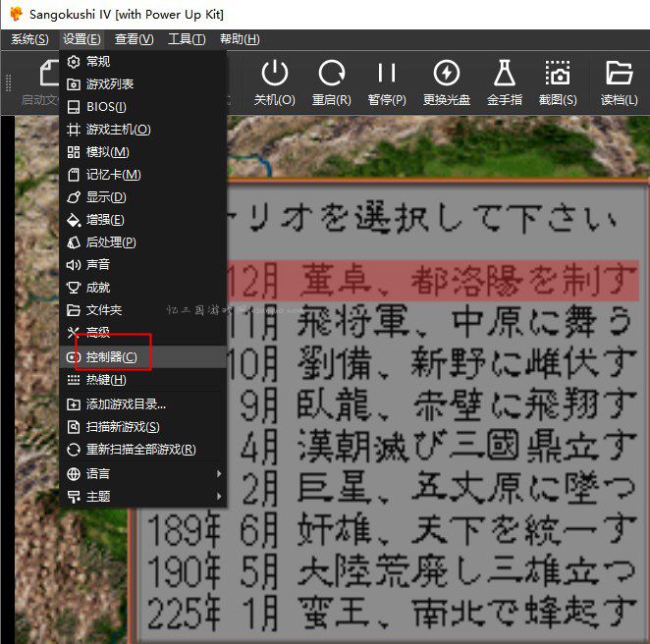The image size is (650, 644).
Task: Select scenario 劉備、新野に雌伏す
Action: (x=434, y=363)
